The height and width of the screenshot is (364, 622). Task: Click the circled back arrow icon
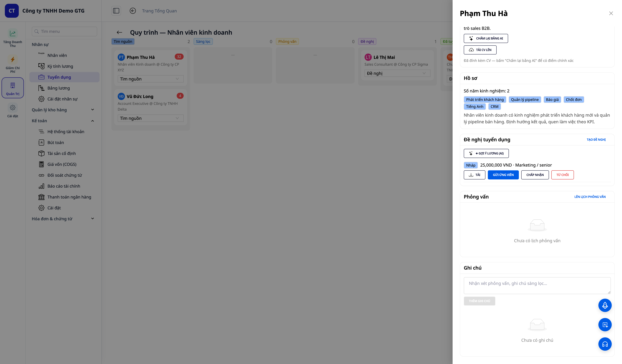tap(133, 11)
